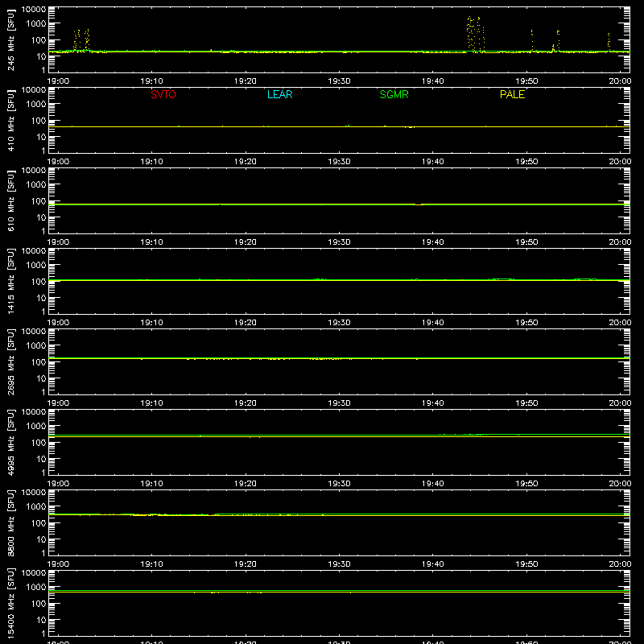Image resolution: width=644 pixels, height=644 pixels.
Task: Click the green SGMR station label
Action: coord(394,94)
